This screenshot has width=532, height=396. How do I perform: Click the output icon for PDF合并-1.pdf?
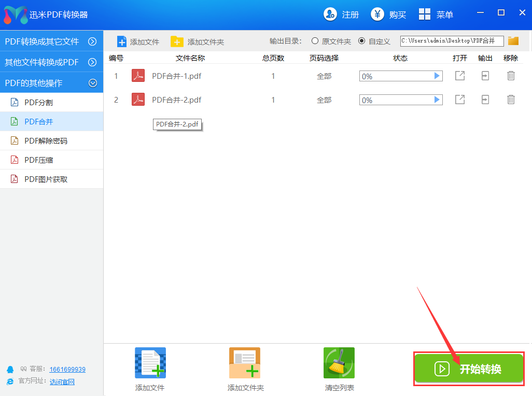pyautogui.click(x=485, y=76)
